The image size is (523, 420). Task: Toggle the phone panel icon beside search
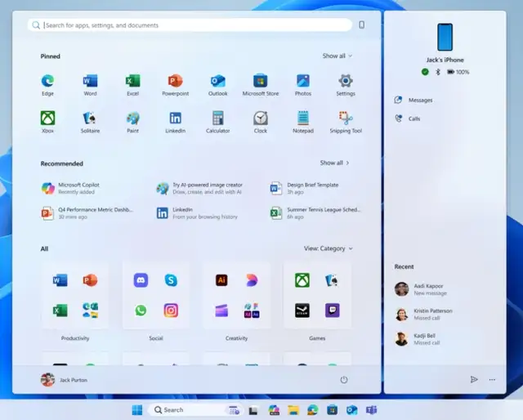click(x=362, y=25)
